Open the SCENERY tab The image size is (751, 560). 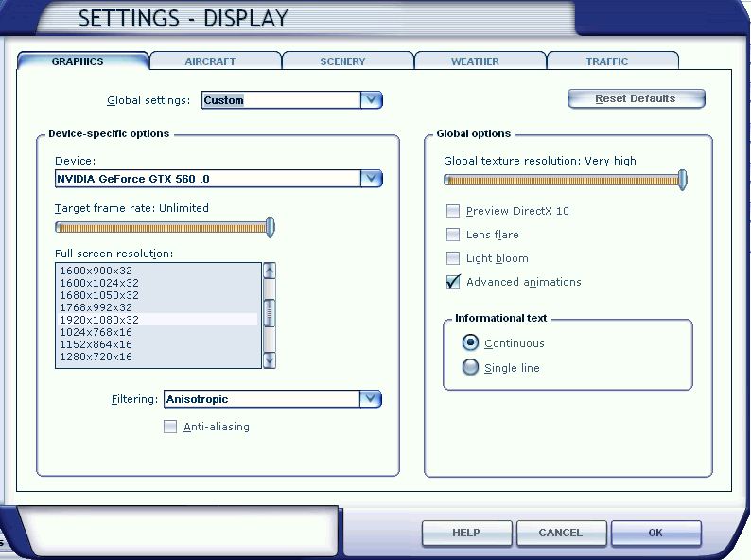(348, 61)
